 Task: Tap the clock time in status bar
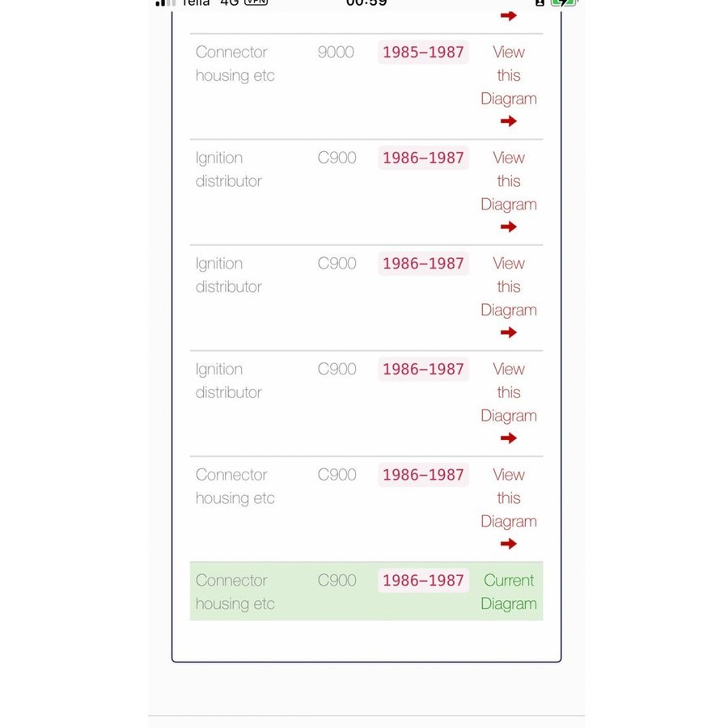(x=366, y=3)
